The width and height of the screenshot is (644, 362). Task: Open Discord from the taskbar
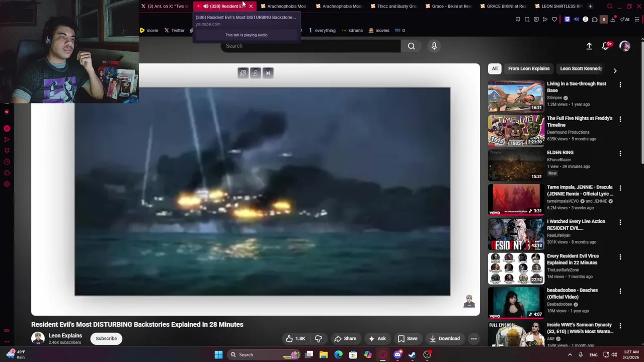397,354
